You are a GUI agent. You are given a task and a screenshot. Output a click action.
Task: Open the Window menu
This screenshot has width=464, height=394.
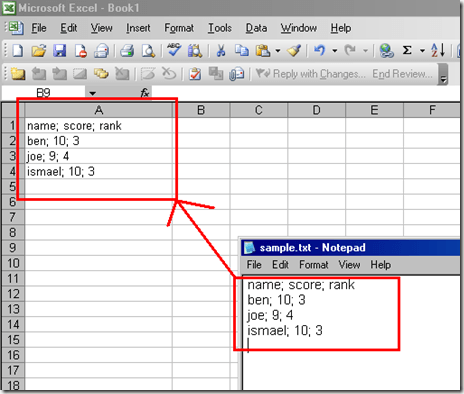[x=299, y=28]
